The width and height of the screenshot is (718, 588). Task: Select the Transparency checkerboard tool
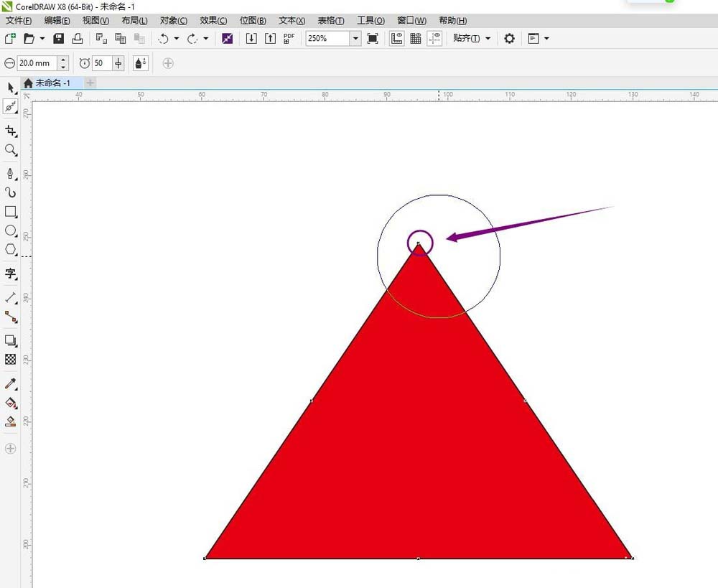pyautogui.click(x=11, y=359)
